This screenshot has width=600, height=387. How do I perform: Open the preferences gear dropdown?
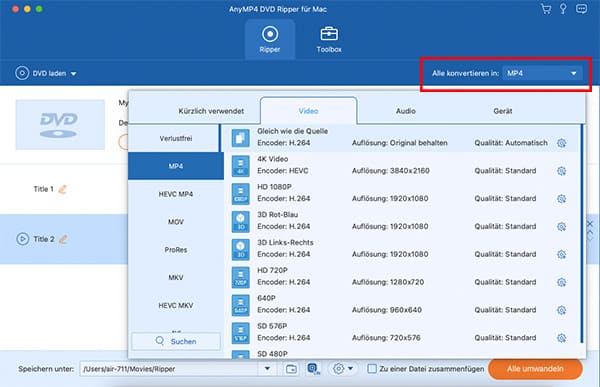click(x=342, y=369)
